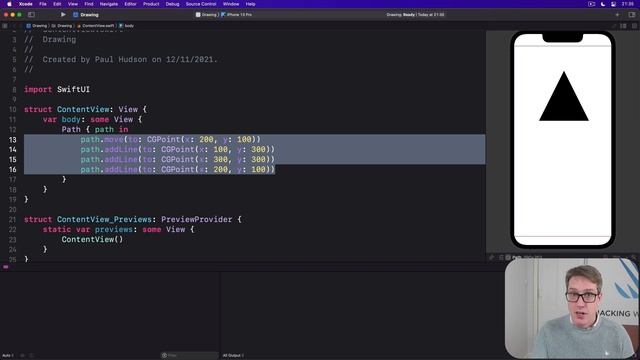Choose the iPhone 13 Pro run destination
Screen dimensions: 640x360
click(x=237, y=15)
